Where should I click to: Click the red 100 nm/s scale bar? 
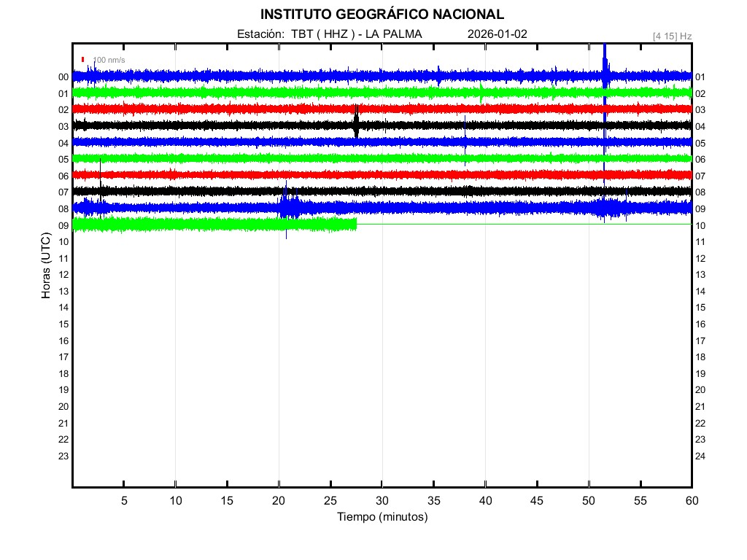pos(83,59)
